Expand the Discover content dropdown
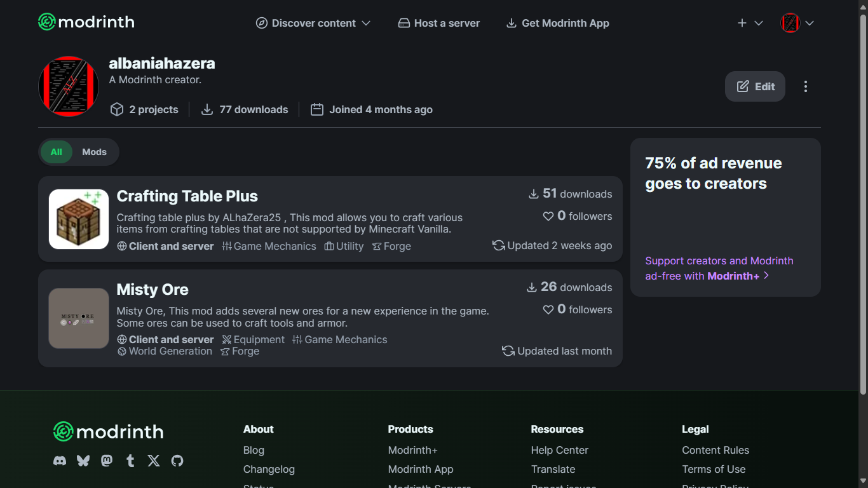This screenshot has height=488, width=868. (x=313, y=23)
